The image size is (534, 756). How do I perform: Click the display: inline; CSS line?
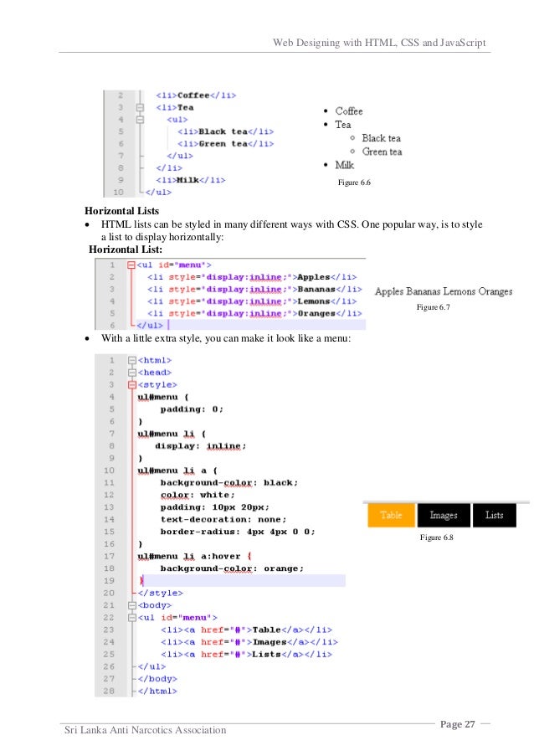(x=201, y=446)
